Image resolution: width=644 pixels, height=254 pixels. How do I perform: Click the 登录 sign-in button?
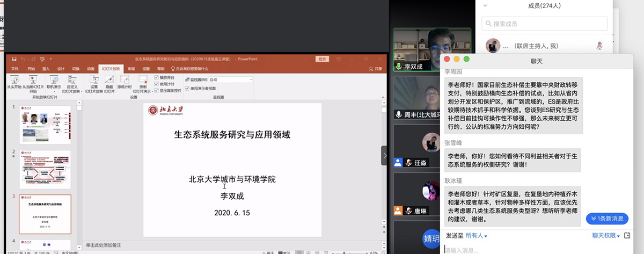click(322, 59)
